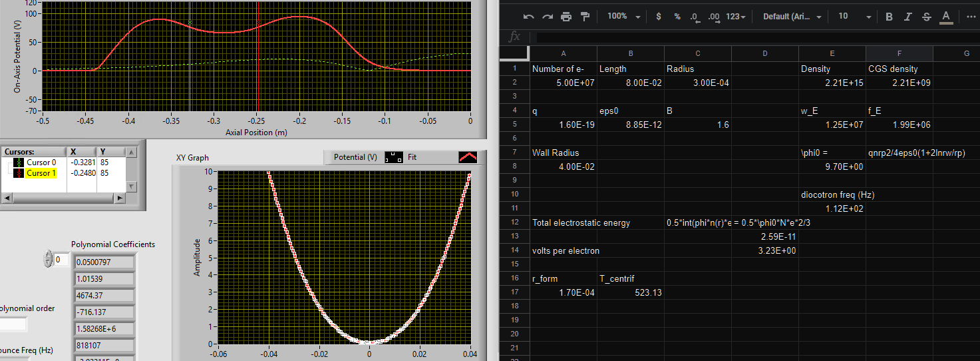Image resolution: width=980 pixels, height=361 pixels.
Task: Click the Increase decimal places icon
Action: pyautogui.click(x=714, y=17)
